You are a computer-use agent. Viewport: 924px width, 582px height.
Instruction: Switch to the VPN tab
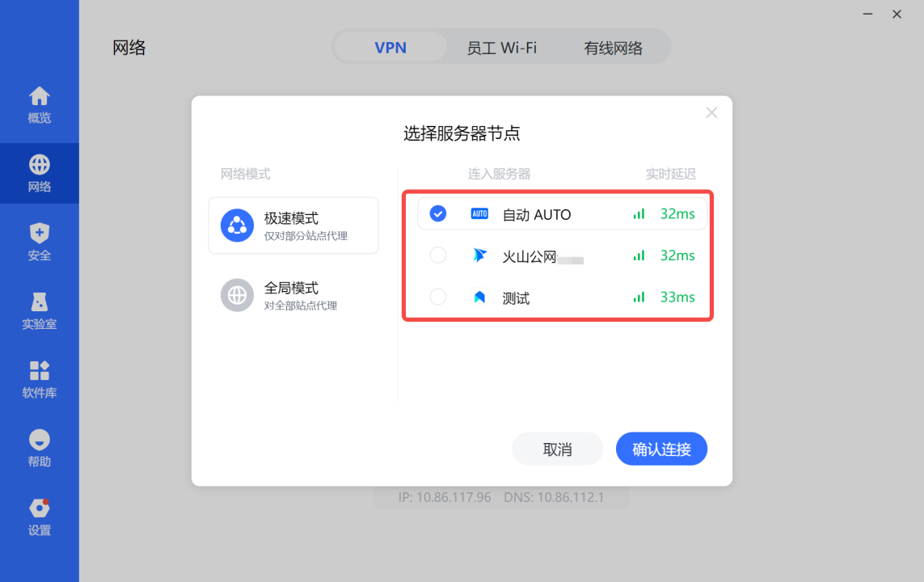390,48
